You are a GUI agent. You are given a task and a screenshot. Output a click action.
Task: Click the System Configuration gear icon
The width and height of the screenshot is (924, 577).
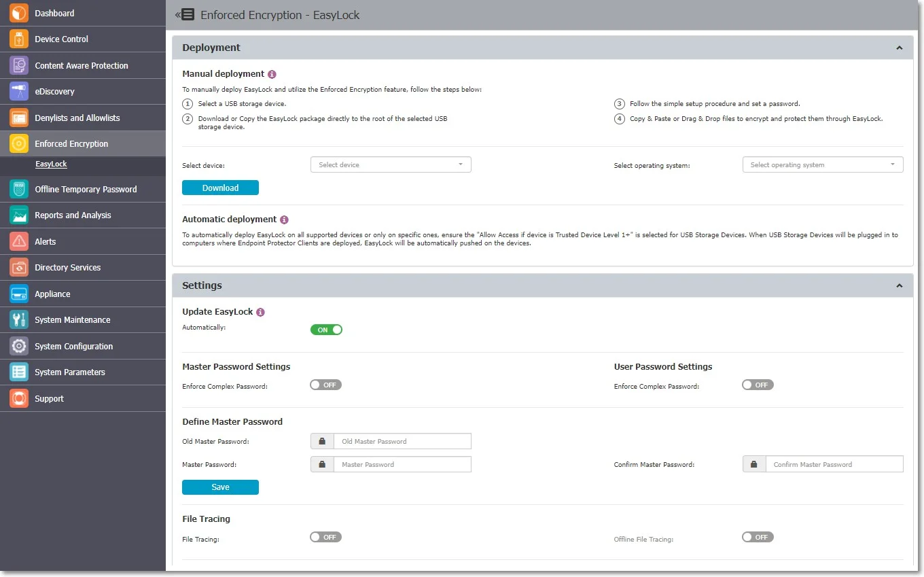tap(19, 346)
